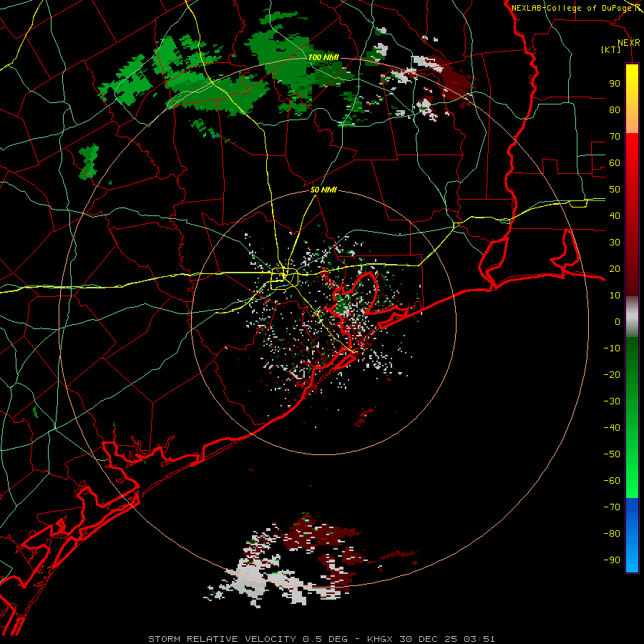Click the "-40" value on the velocity scale
Screen dimensions: 644x644
[612, 428]
